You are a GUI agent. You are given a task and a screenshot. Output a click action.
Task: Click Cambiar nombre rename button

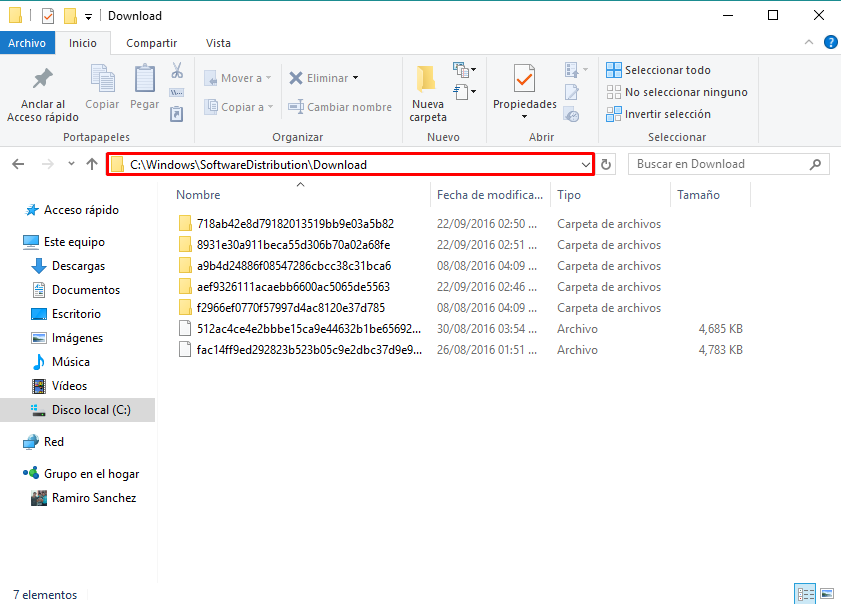340,107
